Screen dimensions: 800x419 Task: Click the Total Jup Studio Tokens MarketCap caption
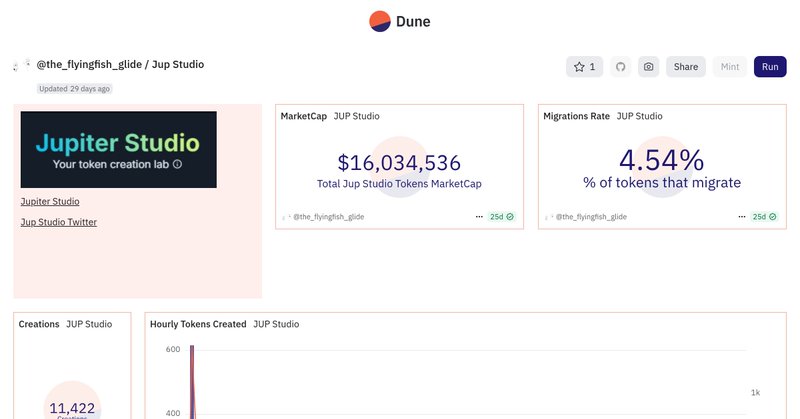coord(399,184)
